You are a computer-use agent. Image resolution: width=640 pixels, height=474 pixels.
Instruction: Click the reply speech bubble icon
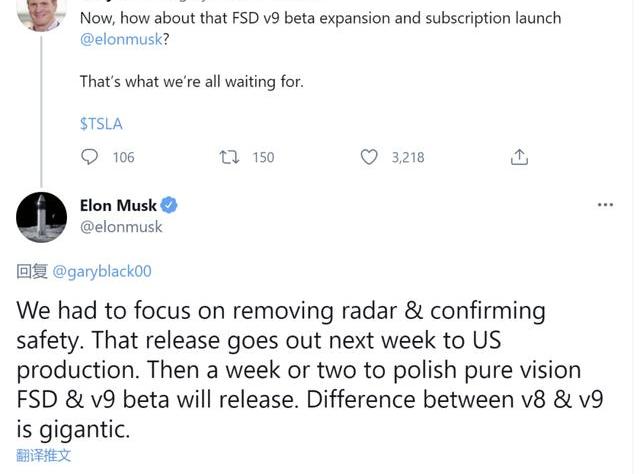(x=89, y=157)
